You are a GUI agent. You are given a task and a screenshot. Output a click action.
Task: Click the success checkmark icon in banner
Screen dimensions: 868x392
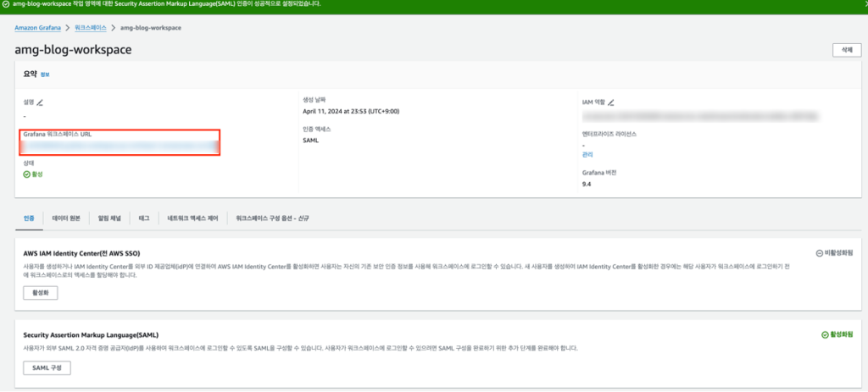click(6, 4)
